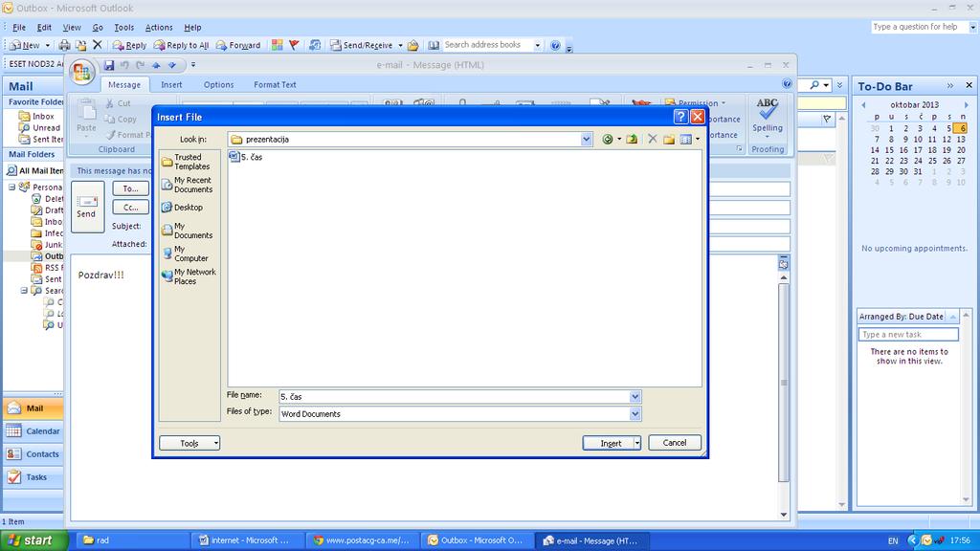Click the Reply button in Outlook toolbar
The width and height of the screenshot is (980, 551).
point(129,45)
